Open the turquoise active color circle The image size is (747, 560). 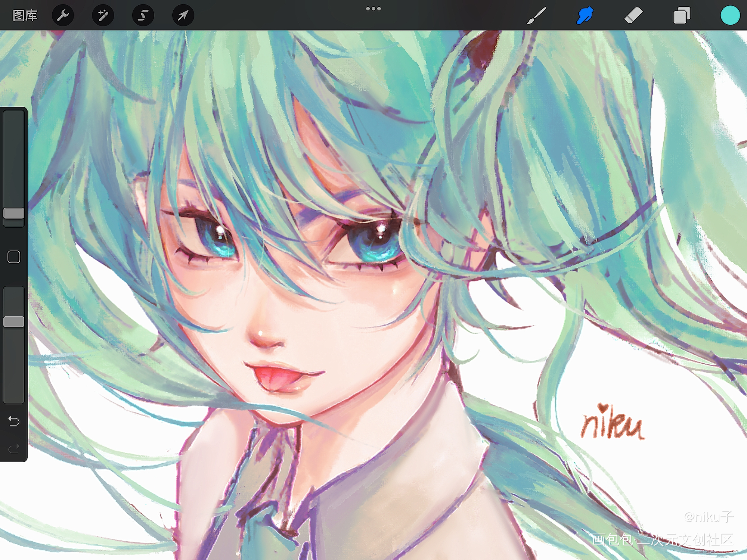pyautogui.click(x=730, y=15)
